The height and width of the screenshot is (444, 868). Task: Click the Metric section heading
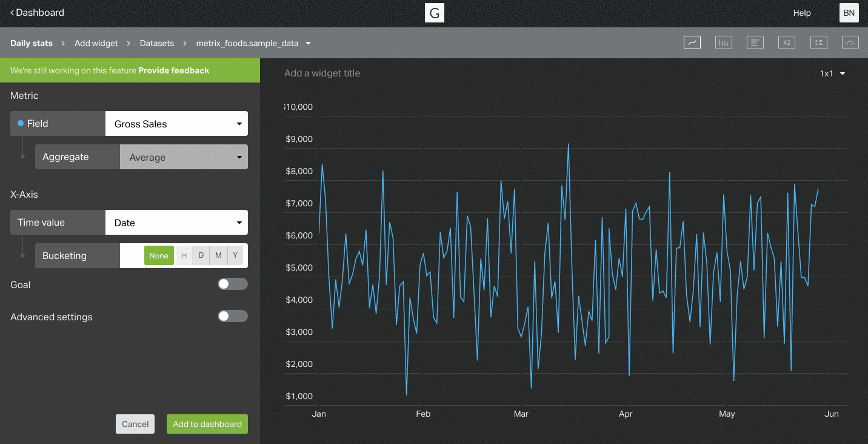tap(24, 95)
